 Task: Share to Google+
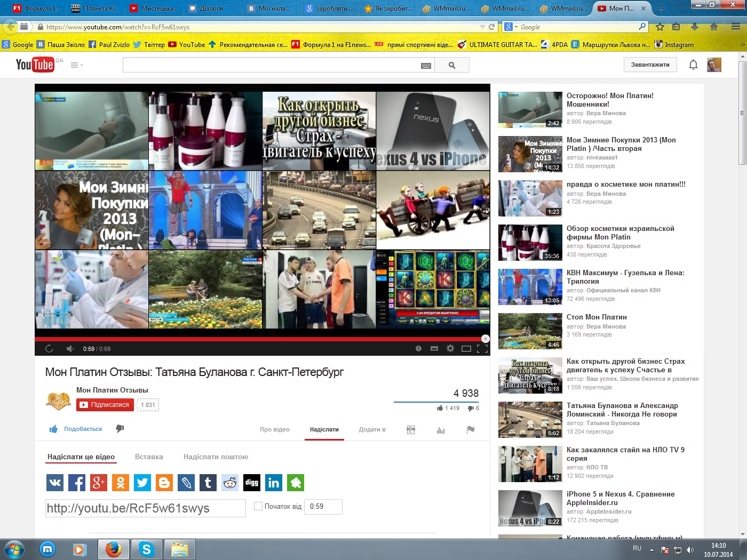click(x=99, y=483)
